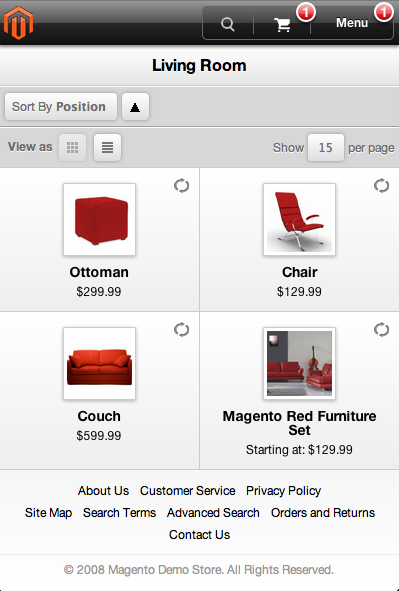Switch to grid view
Viewport: 399px width, 591px height.
[72, 147]
